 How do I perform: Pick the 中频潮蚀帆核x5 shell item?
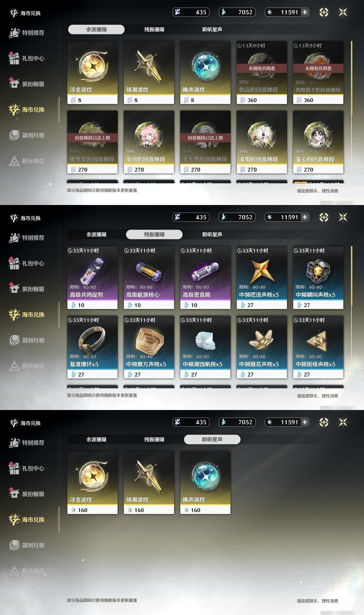click(x=205, y=347)
